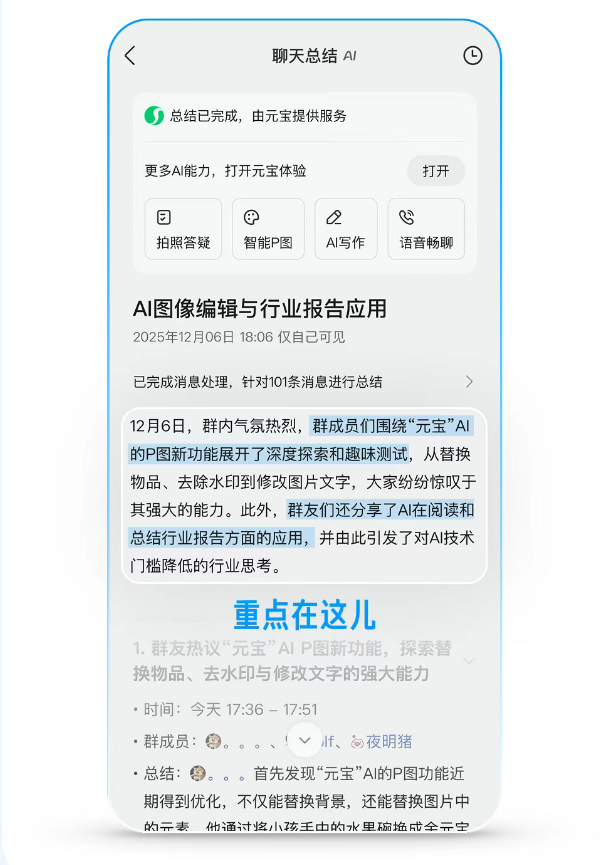Expand the 101条消息 processing row chevron
The image size is (601, 865).
469,382
